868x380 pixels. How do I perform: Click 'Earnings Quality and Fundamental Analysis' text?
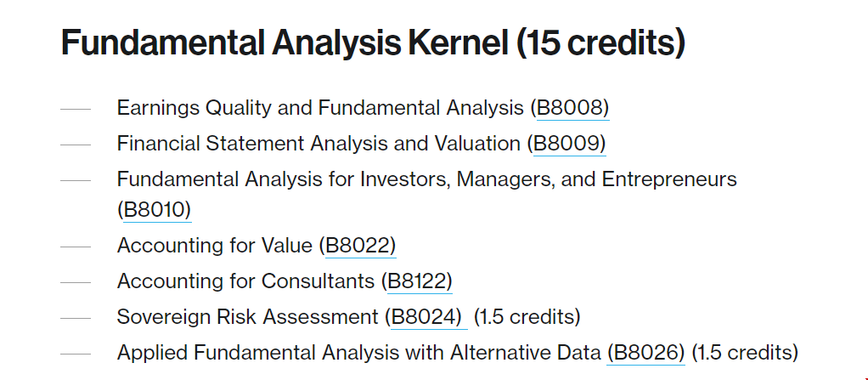[x=320, y=107]
